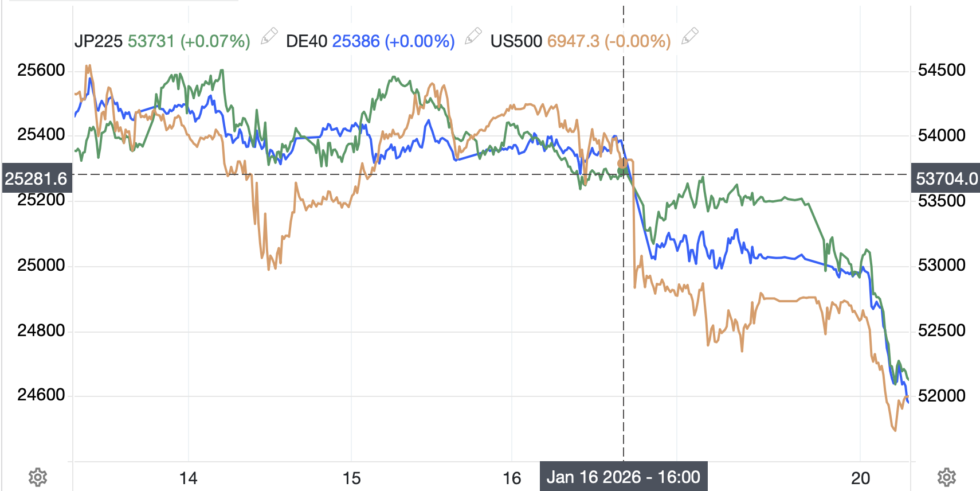This screenshot has height=491, width=980.
Task: Open the bottom-right axis settings gear
Action: point(946,477)
